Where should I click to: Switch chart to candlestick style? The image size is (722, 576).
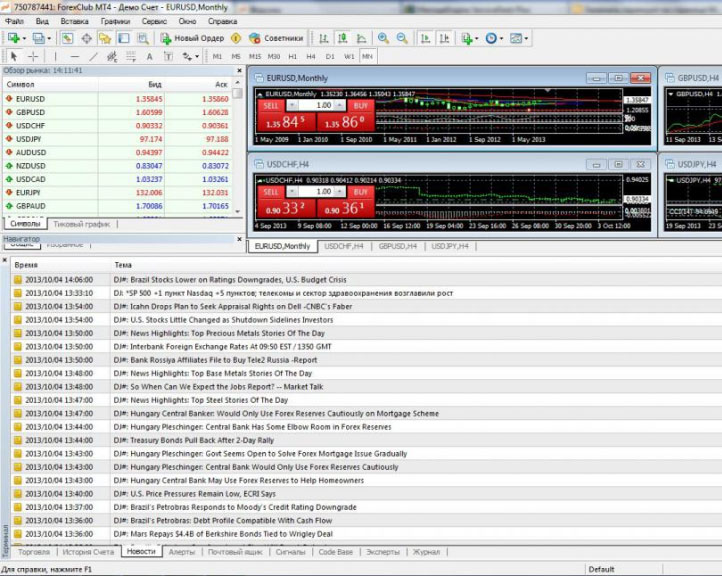(342, 38)
